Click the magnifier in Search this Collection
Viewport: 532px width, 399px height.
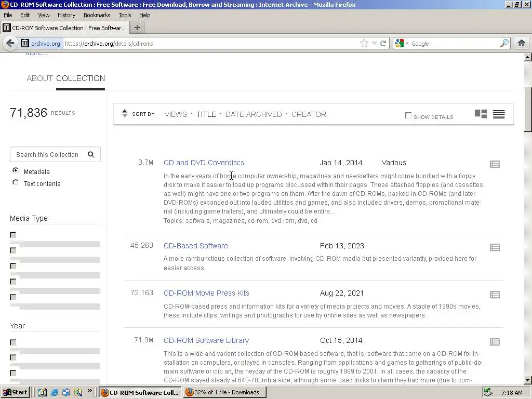91,154
